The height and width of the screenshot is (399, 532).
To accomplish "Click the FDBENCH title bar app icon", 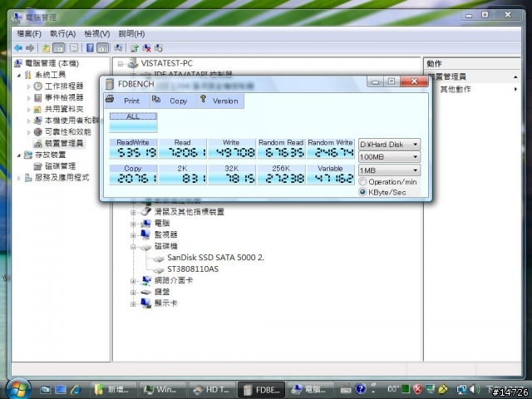I will pyautogui.click(x=109, y=84).
